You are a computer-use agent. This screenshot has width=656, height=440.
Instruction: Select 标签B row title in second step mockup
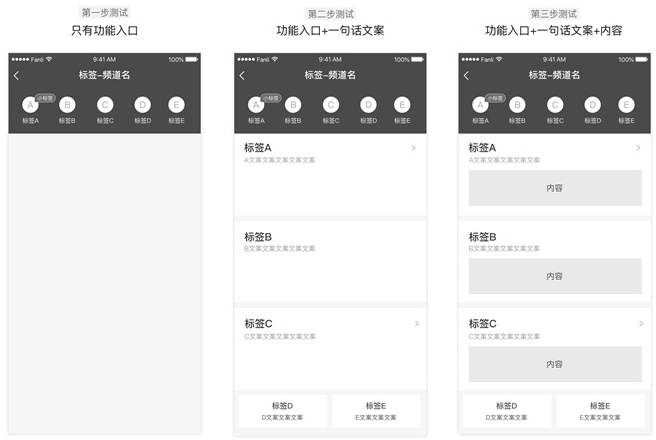pyautogui.click(x=258, y=237)
